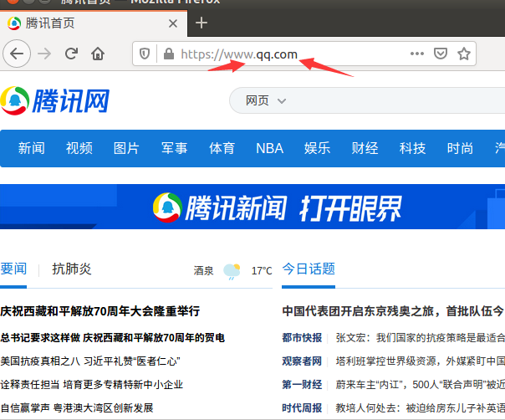This screenshot has height=420, width=505.
Task: Select the 腾讯首页 browser tab
Action: click(x=94, y=23)
